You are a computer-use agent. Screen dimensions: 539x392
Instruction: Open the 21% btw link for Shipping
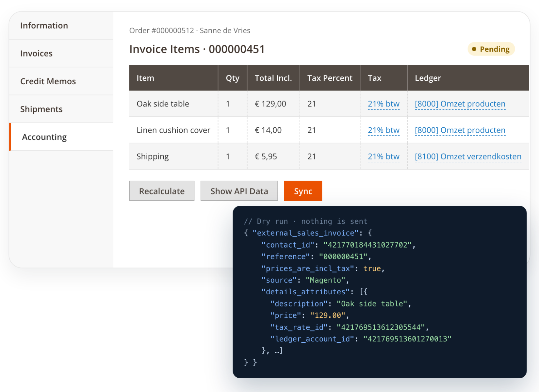384,156
